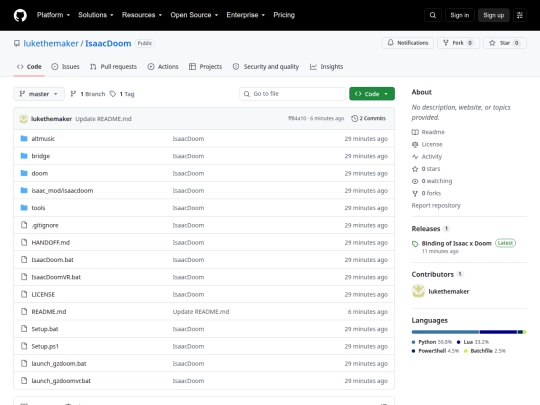
Task: View the 1 Tag link
Action: pyautogui.click(x=122, y=94)
